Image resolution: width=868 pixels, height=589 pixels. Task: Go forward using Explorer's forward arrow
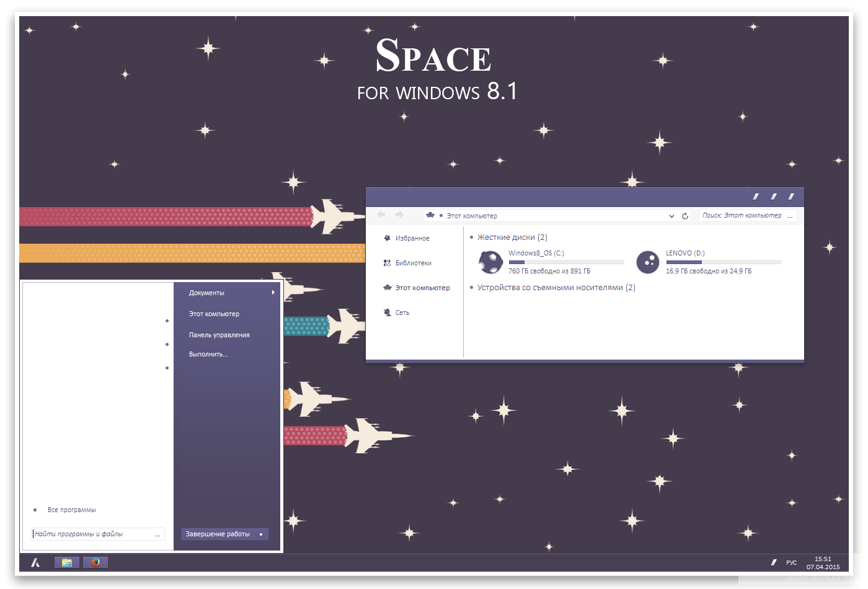pos(399,215)
